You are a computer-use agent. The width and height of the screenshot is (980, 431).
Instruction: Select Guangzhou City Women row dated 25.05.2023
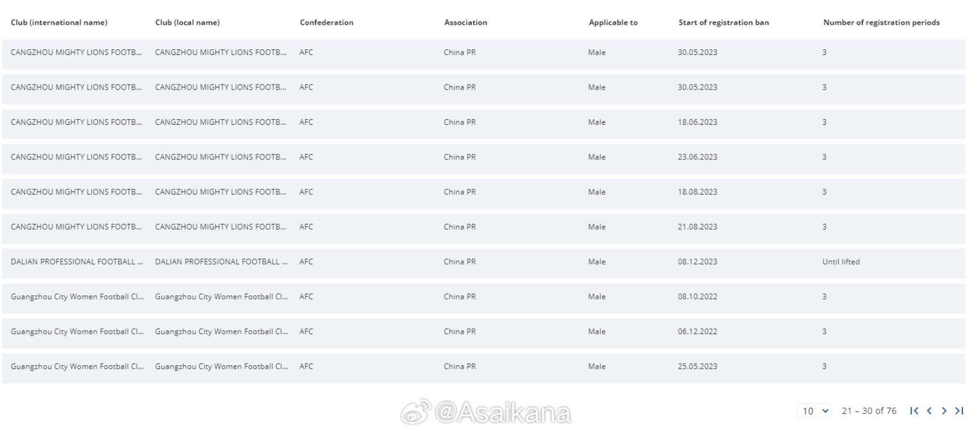483,366
